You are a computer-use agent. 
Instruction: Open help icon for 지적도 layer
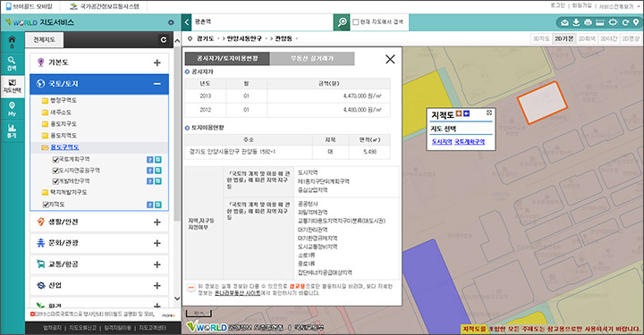150,205
